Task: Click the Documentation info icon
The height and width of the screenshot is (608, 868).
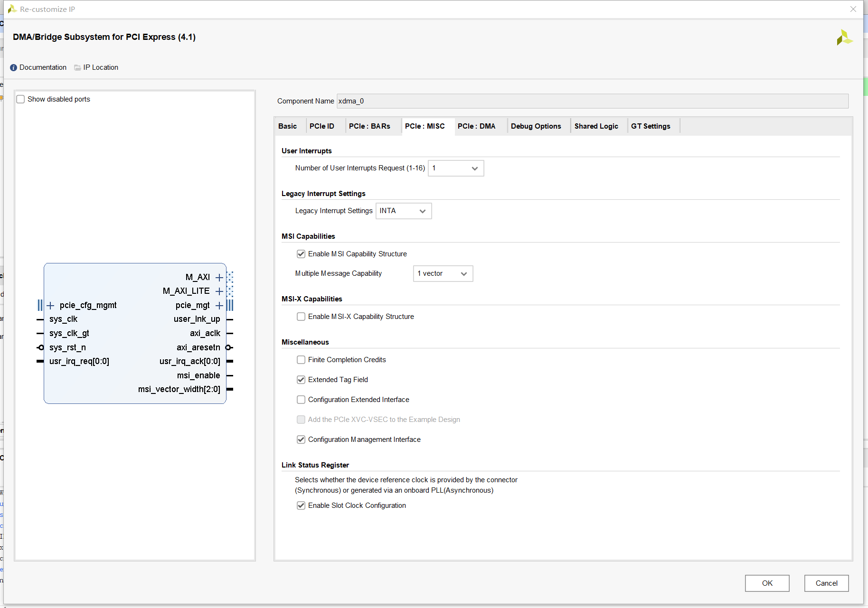Action: 13,67
